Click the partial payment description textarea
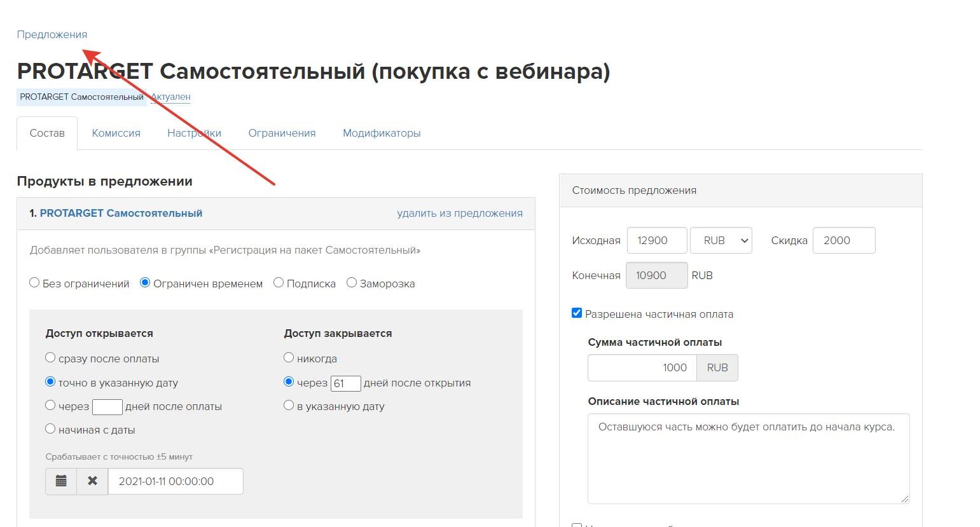Screen dimensions: 980x527 click(749, 458)
